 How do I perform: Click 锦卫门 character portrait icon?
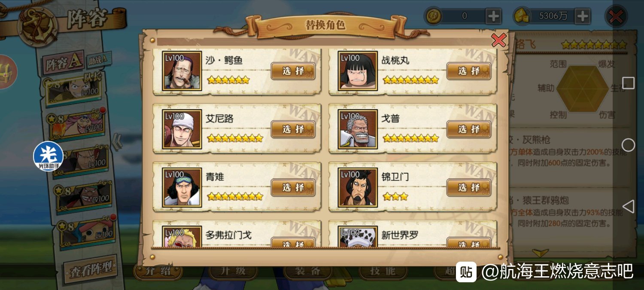358,188
